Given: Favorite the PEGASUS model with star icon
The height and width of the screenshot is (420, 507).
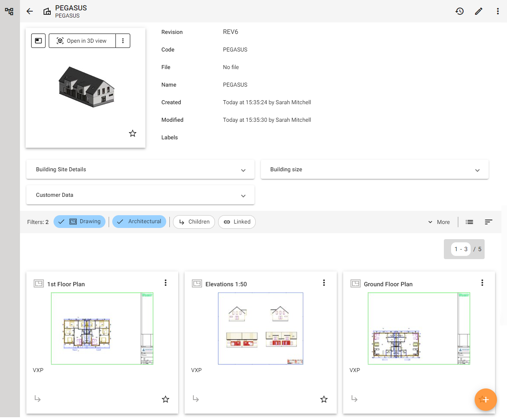Looking at the screenshot, I should click(x=133, y=133).
